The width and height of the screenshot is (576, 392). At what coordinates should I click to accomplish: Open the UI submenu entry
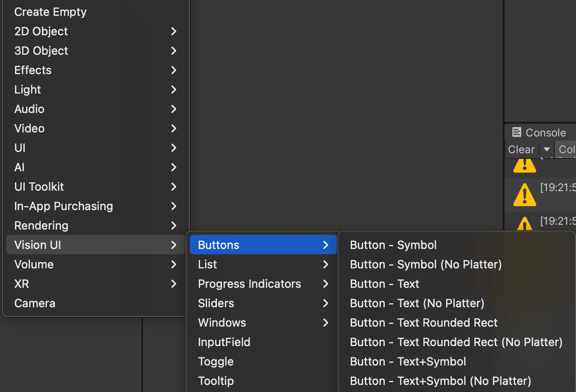[95, 148]
